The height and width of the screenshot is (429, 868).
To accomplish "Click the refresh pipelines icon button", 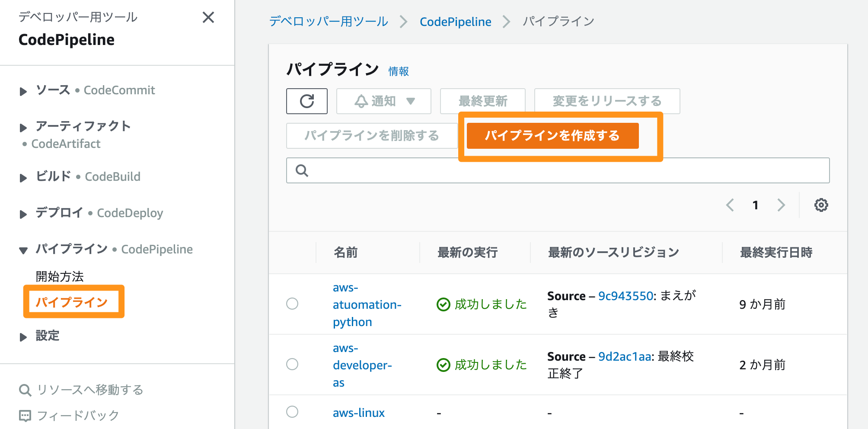I will tap(307, 101).
